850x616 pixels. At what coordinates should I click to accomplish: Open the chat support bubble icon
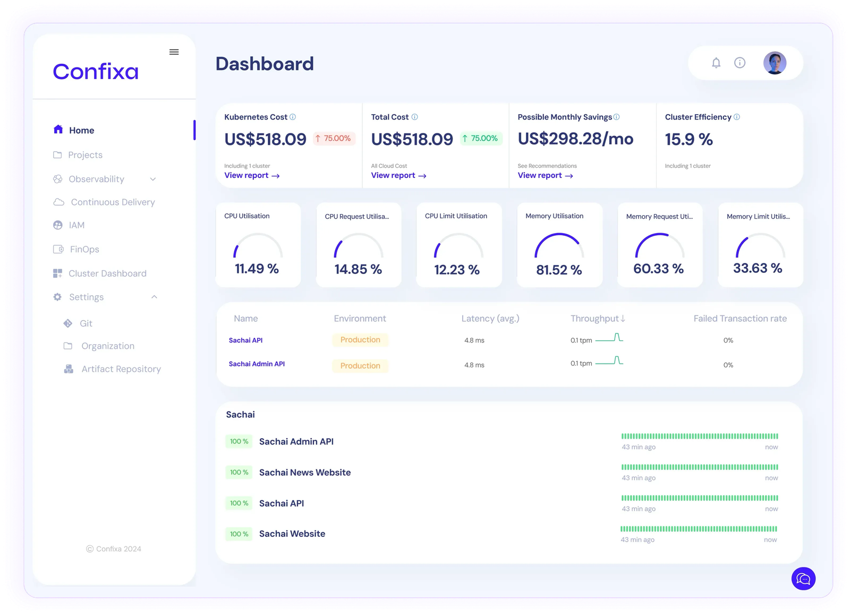(803, 578)
